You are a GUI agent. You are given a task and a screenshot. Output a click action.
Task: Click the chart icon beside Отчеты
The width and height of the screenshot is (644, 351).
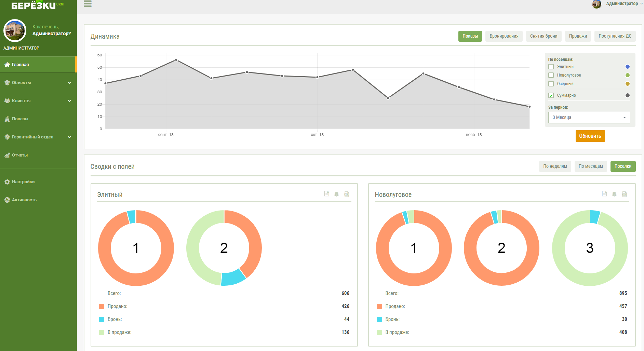[x=7, y=155]
